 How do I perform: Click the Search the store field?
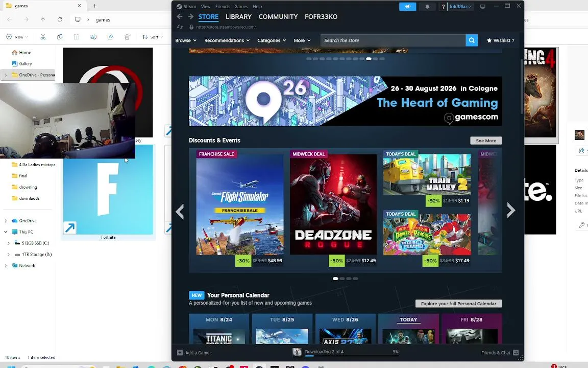(x=393, y=40)
